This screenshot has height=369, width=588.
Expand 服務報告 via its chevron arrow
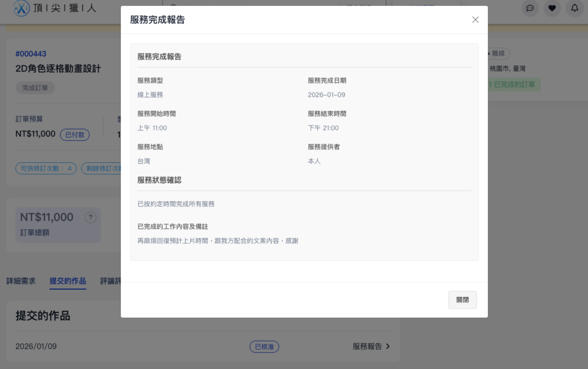point(388,346)
